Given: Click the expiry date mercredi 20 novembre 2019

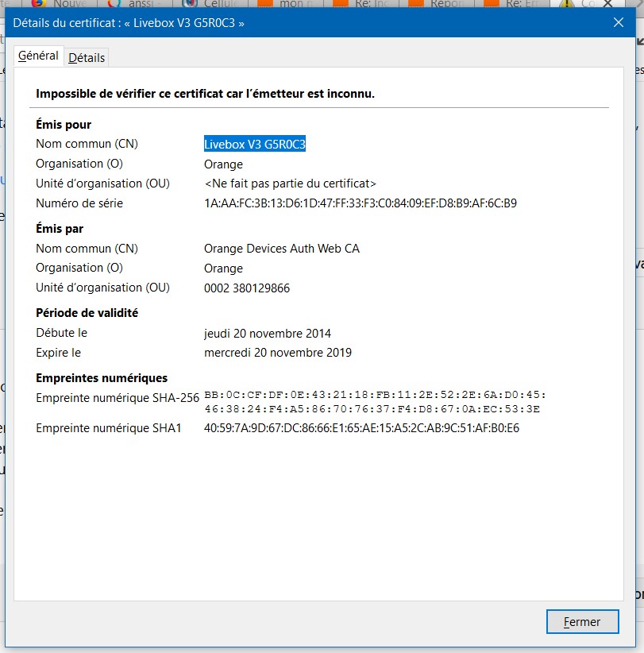Looking at the screenshot, I should pos(277,353).
